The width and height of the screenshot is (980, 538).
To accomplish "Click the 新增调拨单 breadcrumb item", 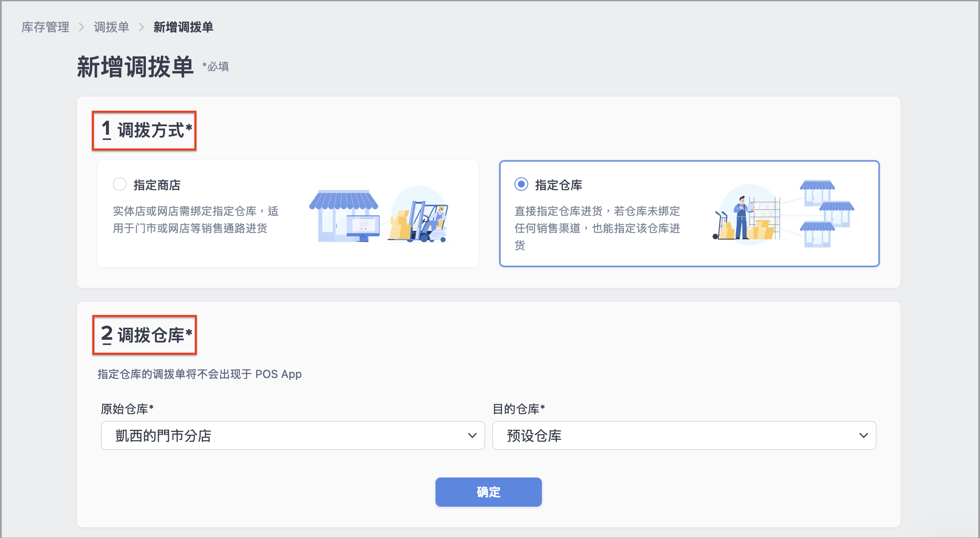I will [x=183, y=27].
